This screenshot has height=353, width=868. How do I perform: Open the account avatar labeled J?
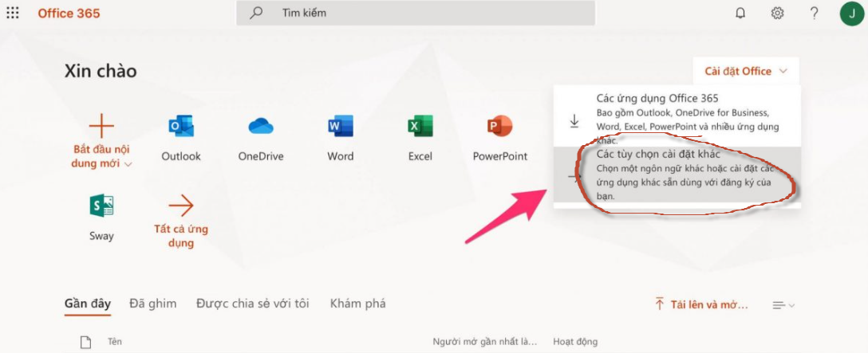pos(851,13)
